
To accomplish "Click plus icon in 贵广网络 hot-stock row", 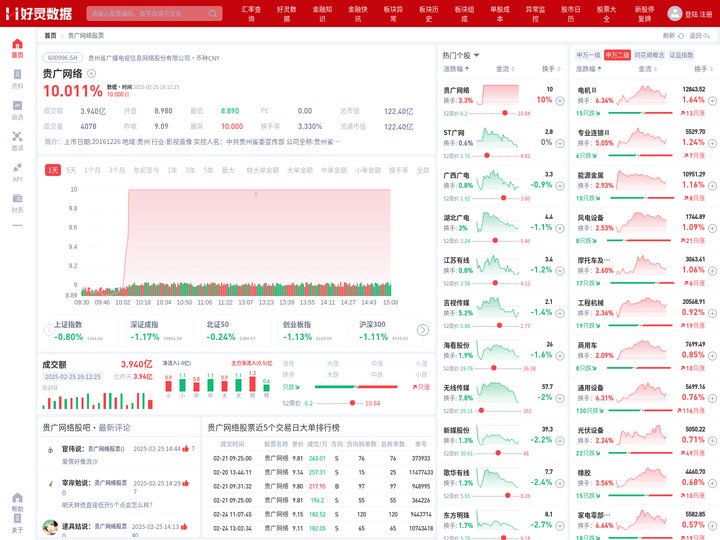I will pos(560,101).
